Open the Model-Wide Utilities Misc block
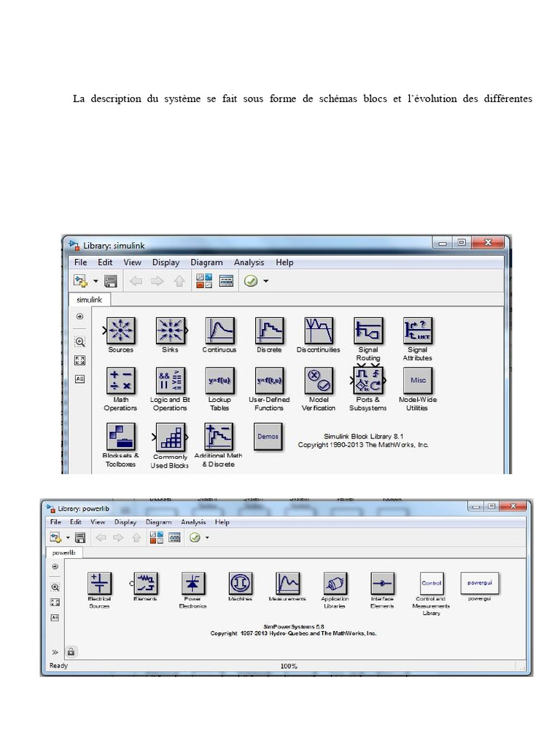The width and height of the screenshot is (560, 747). coord(418,381)
